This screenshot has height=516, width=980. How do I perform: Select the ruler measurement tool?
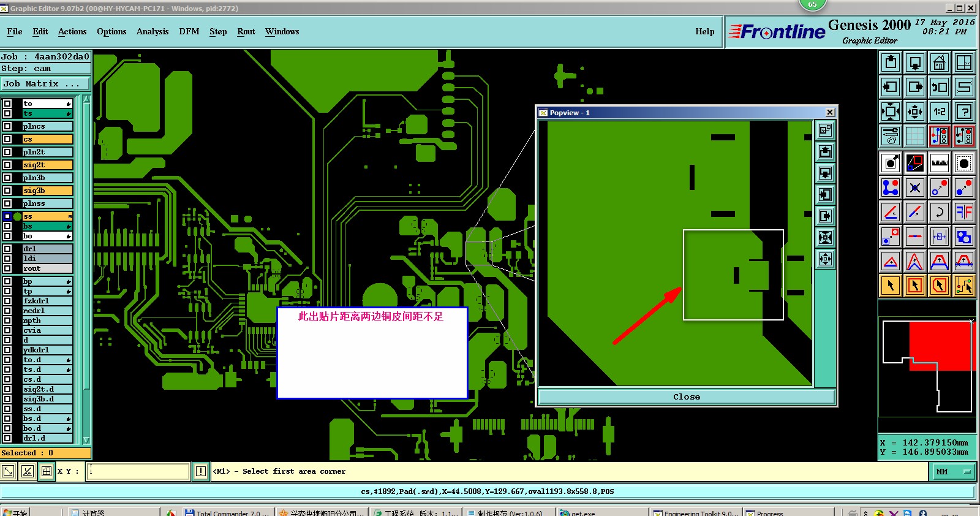click(x=940, y=164)
